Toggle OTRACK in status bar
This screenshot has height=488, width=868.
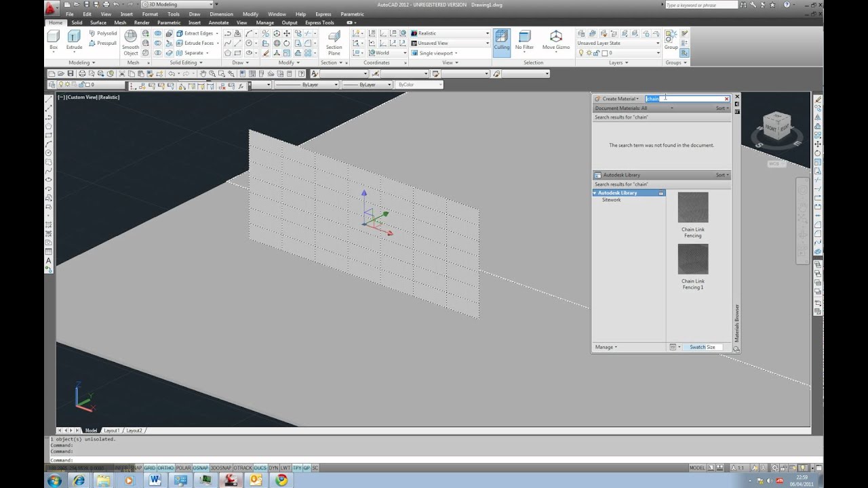tap(242, 468)
